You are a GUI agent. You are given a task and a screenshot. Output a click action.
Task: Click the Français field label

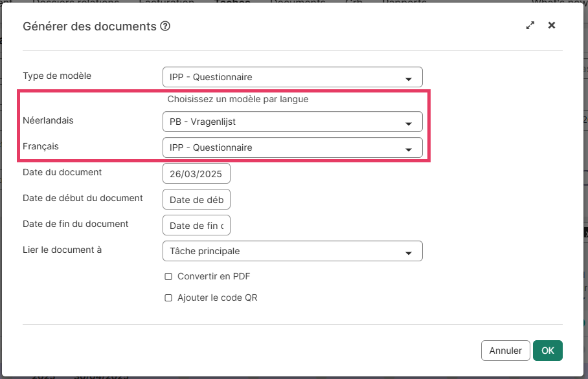click(x=41, y=146)
